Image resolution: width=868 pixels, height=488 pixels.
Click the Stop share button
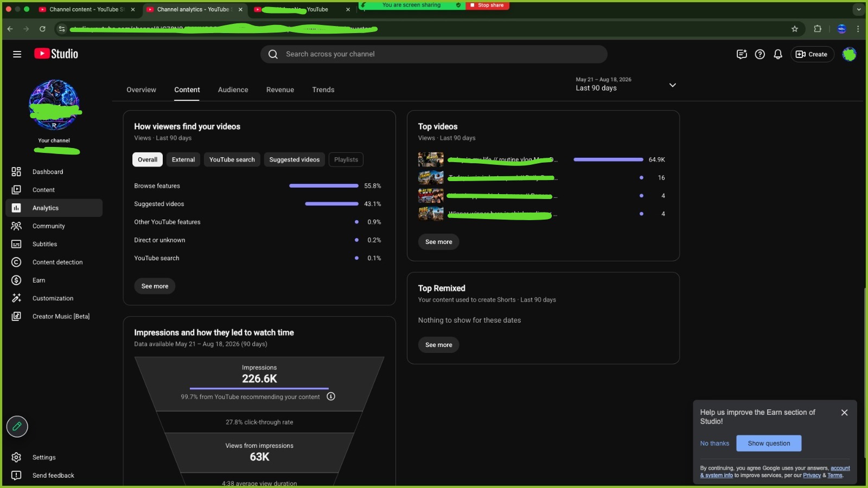coord(487,5)
